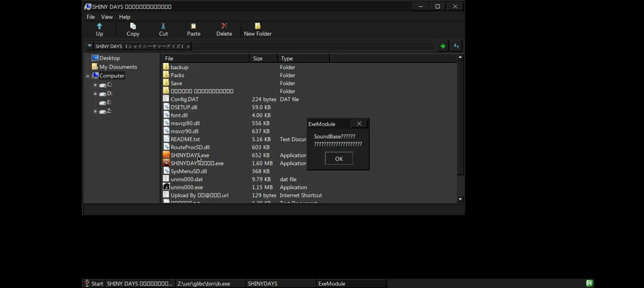The height and width of the screenshot is (288, 644).
Task: Switch to SHINYDAYS taskbar item
Action: click(x=281, y=284)
